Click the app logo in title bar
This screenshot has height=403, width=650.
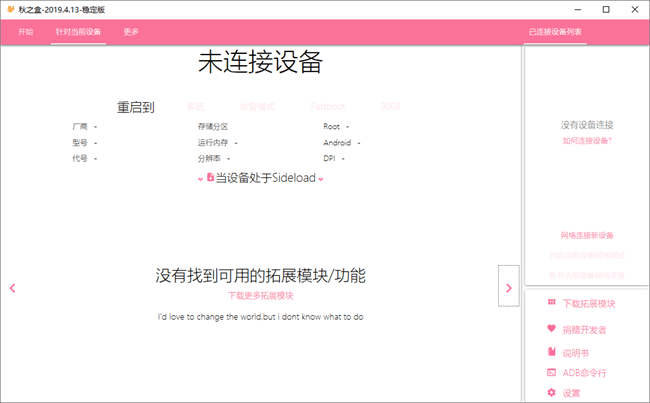click(x=9, y=9)
